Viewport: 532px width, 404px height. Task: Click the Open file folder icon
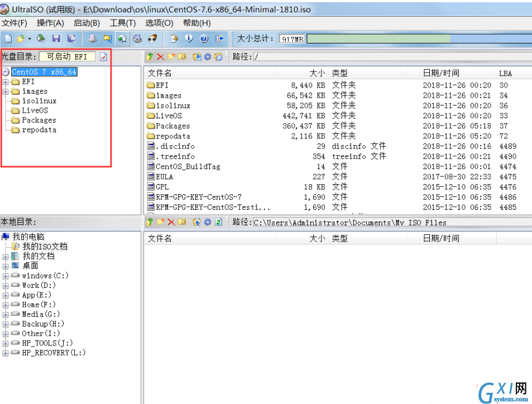(x=21, y=39)
